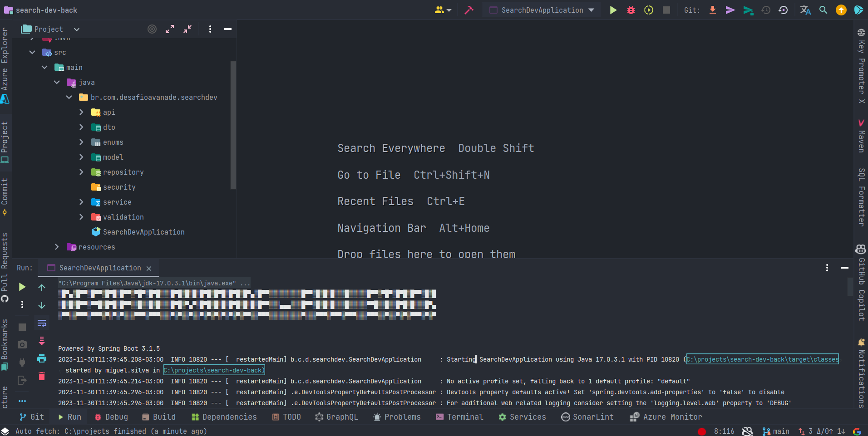
Task: Show Git history clock icon
Action: point(766,10)
